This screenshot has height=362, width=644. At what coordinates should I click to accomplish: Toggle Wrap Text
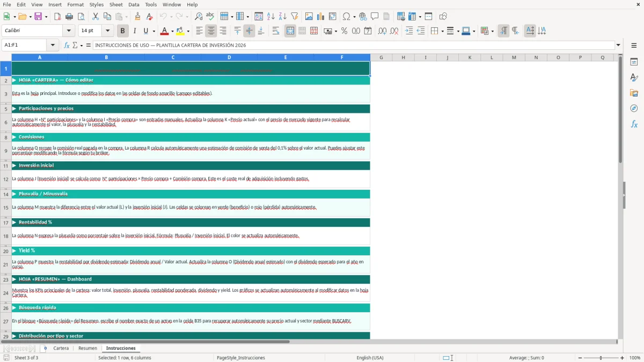coord(276,31)
